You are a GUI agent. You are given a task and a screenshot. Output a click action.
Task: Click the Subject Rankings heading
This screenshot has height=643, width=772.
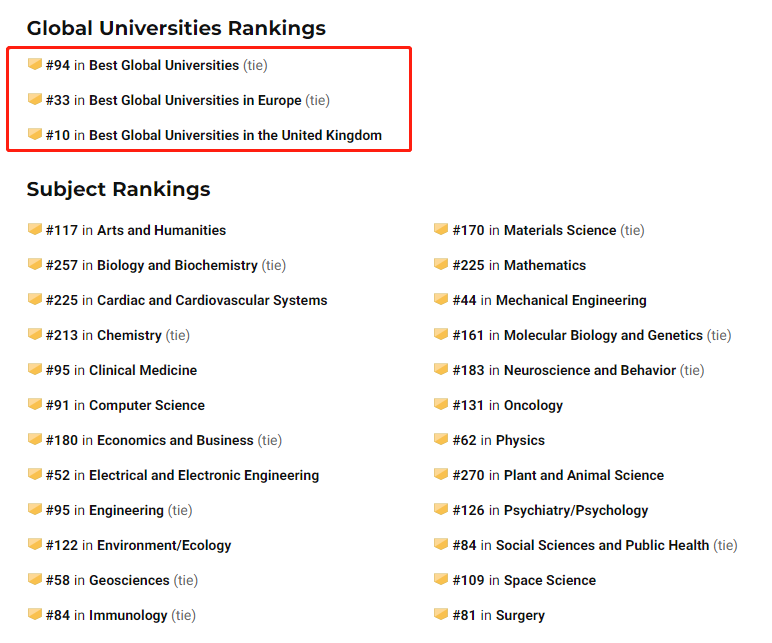(x=118, y=190)
